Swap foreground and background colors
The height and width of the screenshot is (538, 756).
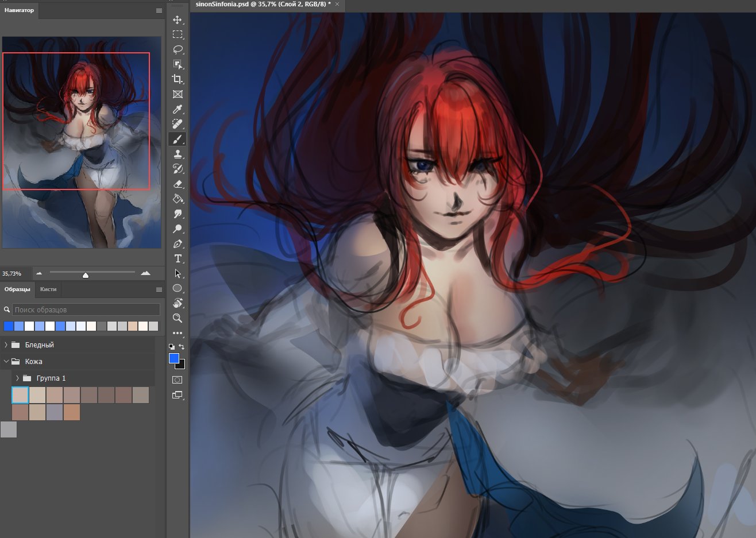[x=182, y=347]
